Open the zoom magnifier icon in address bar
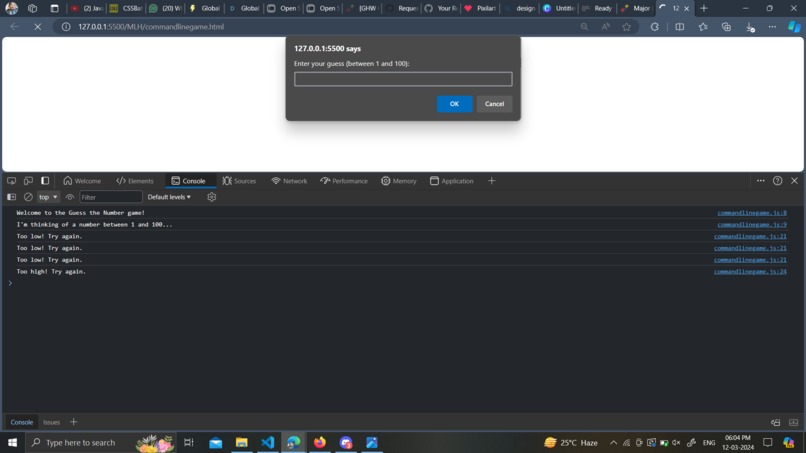The width and height of the screenshot is (806, 453). click(584, 27)
